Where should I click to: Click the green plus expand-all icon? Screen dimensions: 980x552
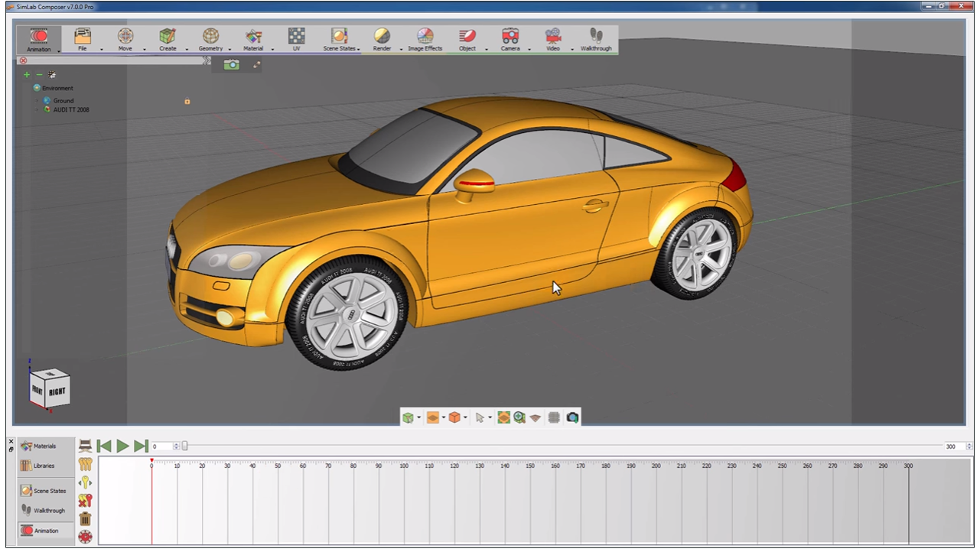[27, 75]
